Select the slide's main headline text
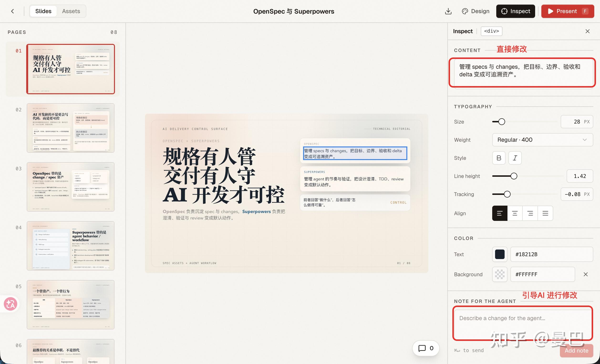The height and width of the screenshot is (364, 600). 223,175
